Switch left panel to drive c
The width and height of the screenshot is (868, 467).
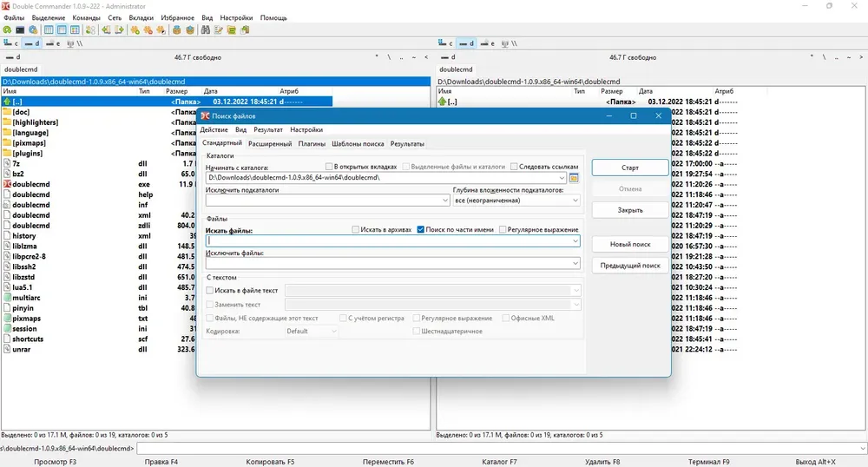point(11,43)
